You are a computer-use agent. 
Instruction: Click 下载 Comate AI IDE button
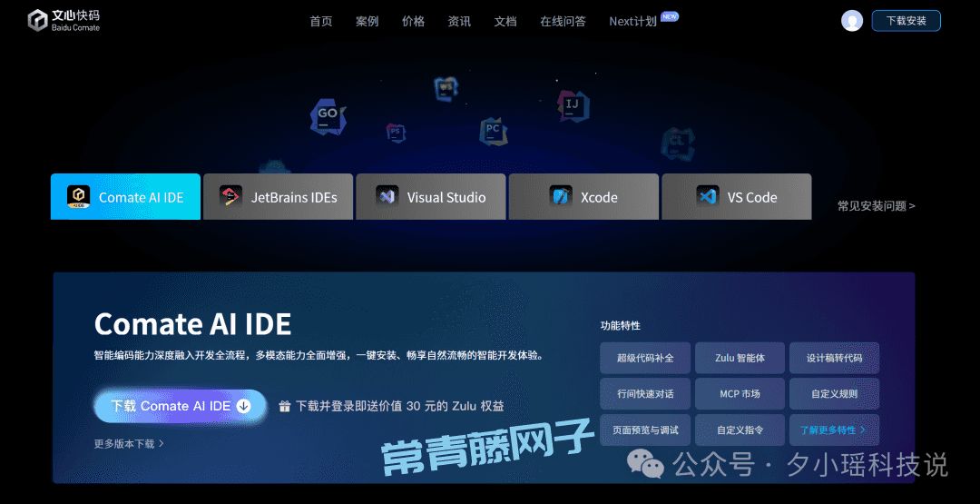point(181,406)
